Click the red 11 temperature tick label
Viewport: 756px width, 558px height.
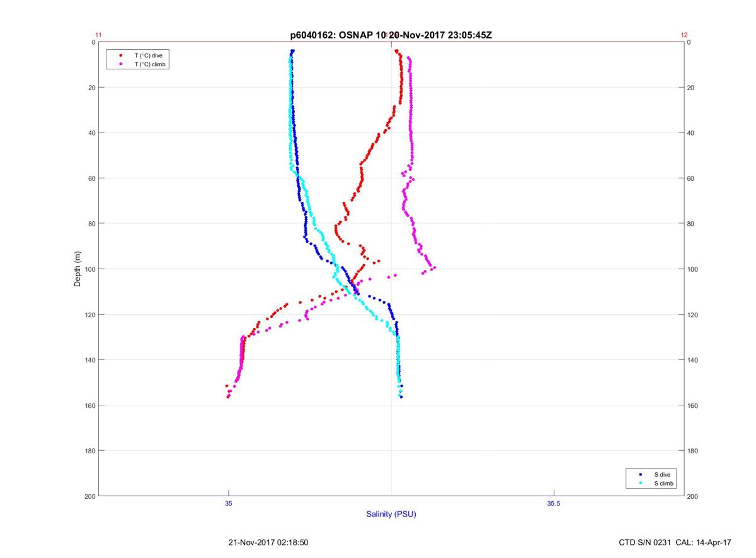point(98,35)
